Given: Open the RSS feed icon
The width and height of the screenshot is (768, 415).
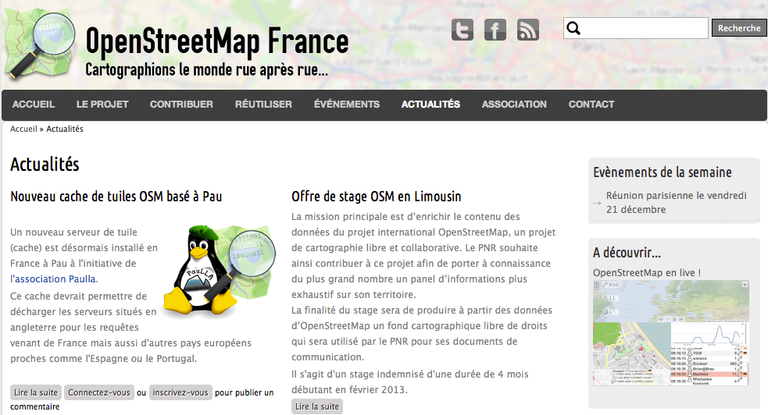Looking at the screenshot, I should [528, 30].
